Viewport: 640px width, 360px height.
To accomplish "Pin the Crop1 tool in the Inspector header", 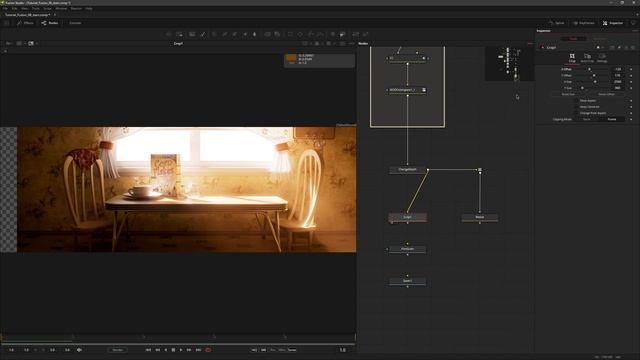I will pyautogui.click(x=619, y=47).
